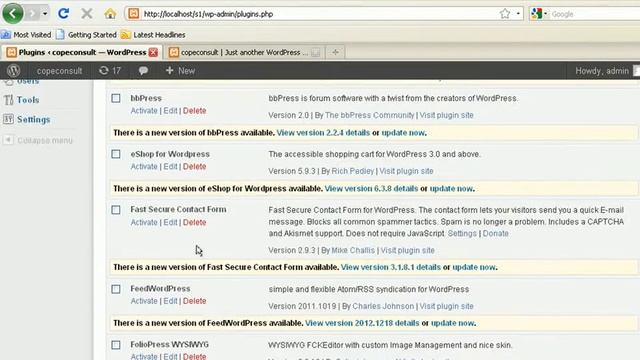Go to the browser Home icon

[110, 14]
